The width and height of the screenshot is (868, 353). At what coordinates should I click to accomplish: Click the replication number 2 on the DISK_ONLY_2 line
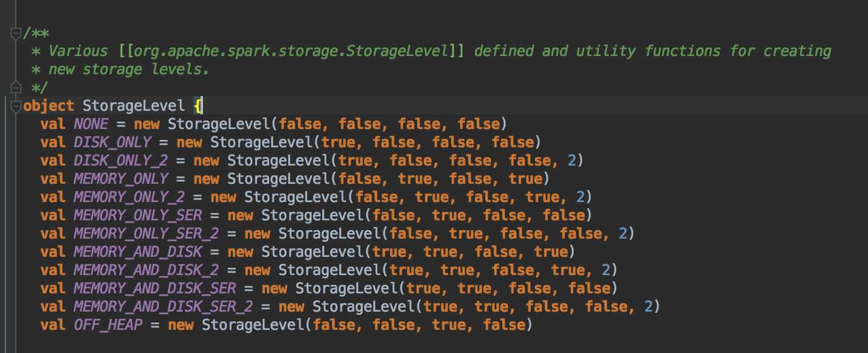click(x=579, y=161)
